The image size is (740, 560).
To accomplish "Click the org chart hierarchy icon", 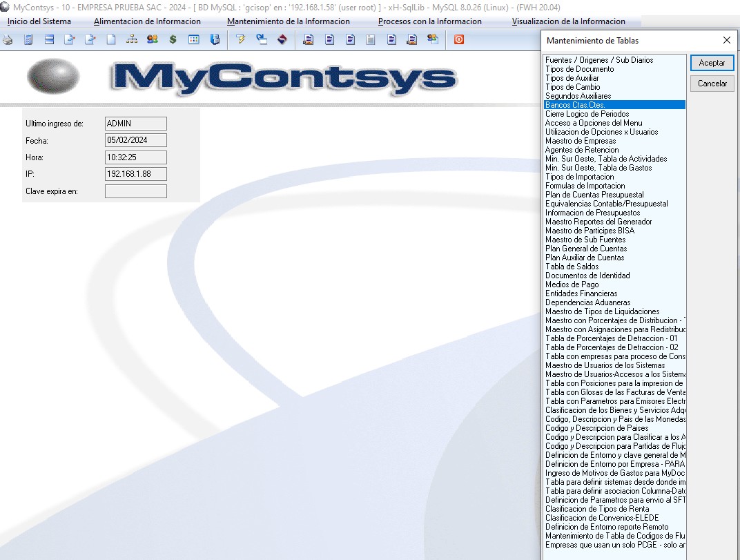I will coord(132,39).
